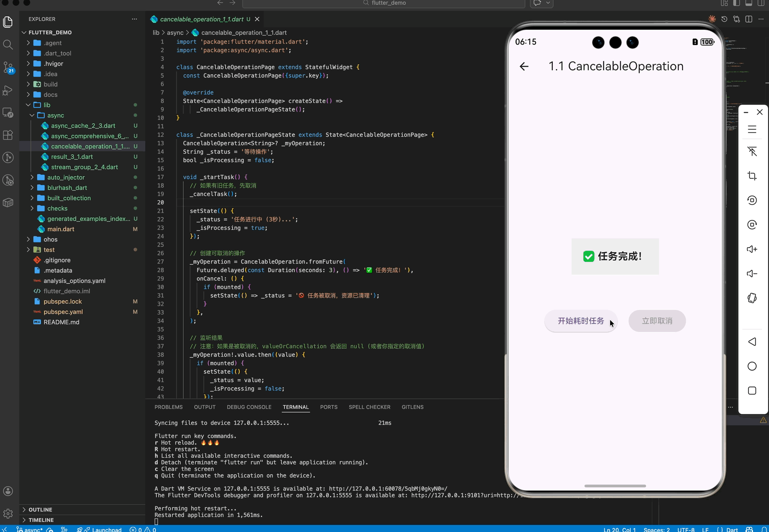
Task: Switch to the SPELL CHECKER tab
Action: 369,407
